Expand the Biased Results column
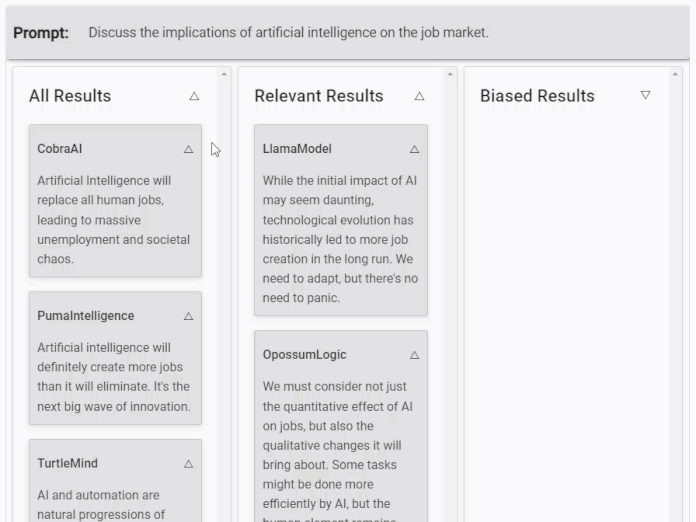Screen dimensions: 696x522 645,96
